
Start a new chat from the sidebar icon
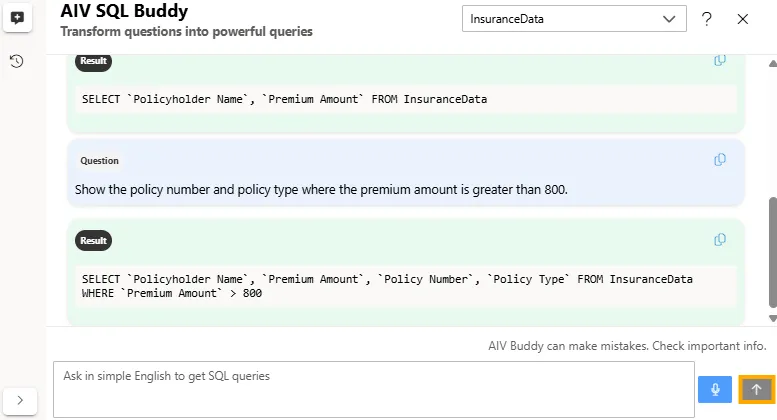(17, 18)
